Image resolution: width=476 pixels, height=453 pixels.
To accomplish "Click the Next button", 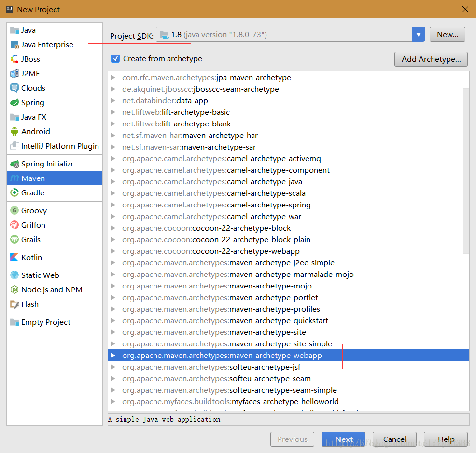I will tap(343, 439).
